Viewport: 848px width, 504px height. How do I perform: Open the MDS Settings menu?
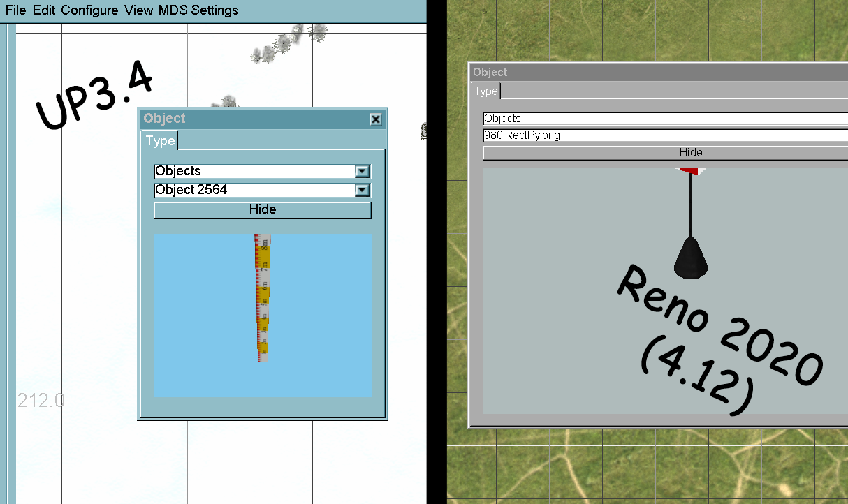[198, 10]
